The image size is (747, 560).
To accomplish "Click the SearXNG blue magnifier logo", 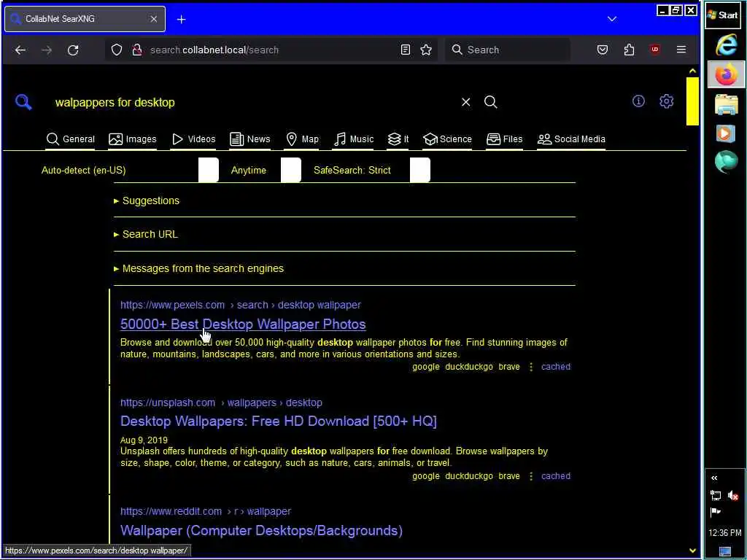I will [23, 102].
